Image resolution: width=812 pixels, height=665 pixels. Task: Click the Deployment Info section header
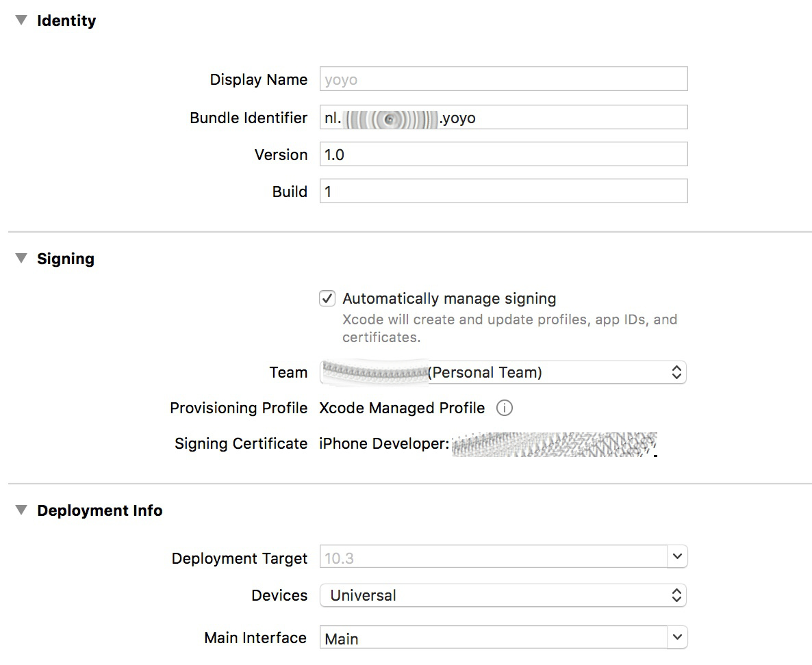pos(100,510)
